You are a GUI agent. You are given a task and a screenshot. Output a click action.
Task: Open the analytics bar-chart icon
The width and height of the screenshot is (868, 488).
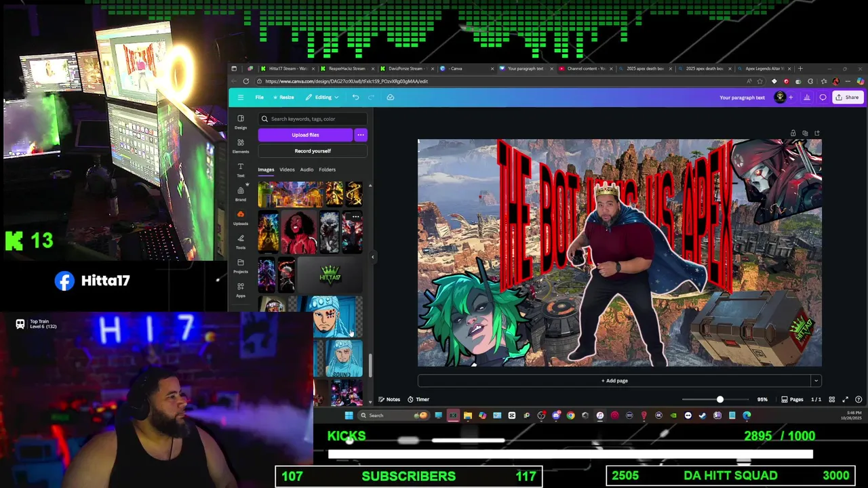click(x=807, y=97)
